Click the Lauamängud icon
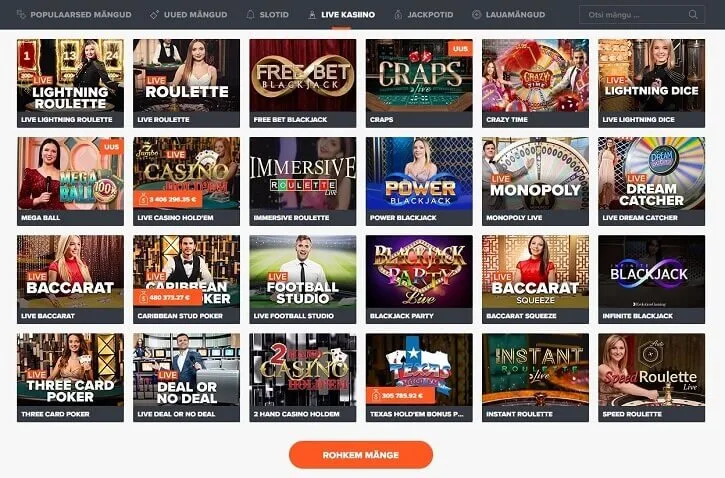Screen dimensions: 725x478 (476, 14)
